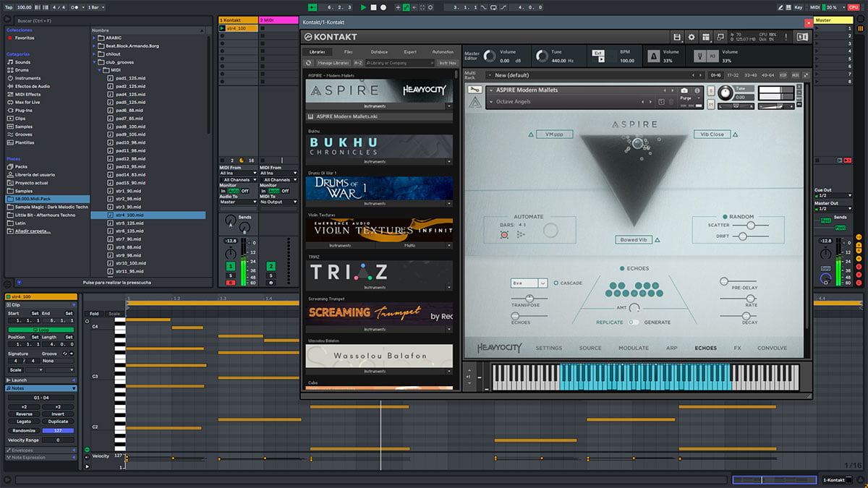Open Plug-ins category in the browser
This screenshot has height=488, width=868.
coord(24,111)
